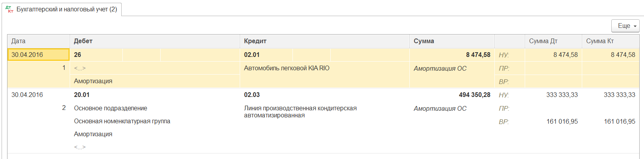Viewport: 644px width, 159px height.
Task: Open the Еще dropdown menu
Action: tap(625, 26)
